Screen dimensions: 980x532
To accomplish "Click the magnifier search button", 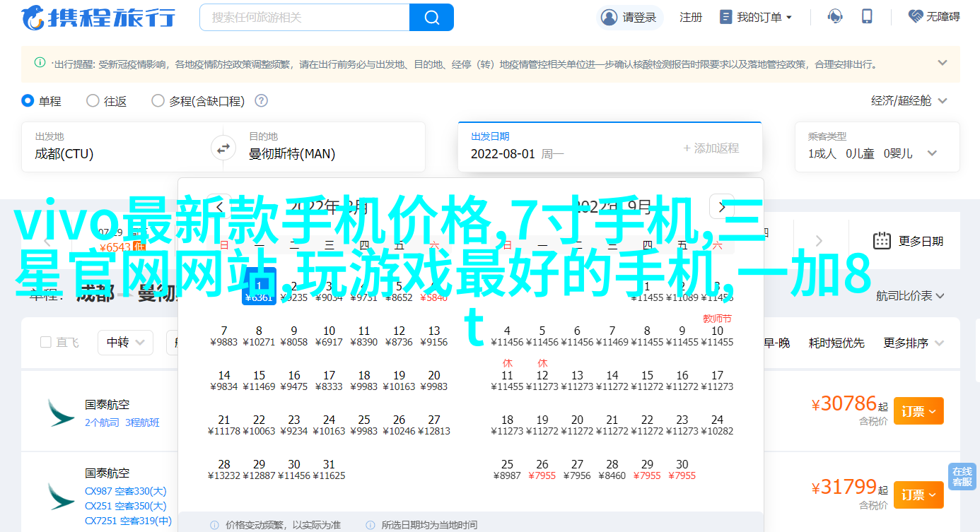I will pyautogui.click(x=431, y=17).
